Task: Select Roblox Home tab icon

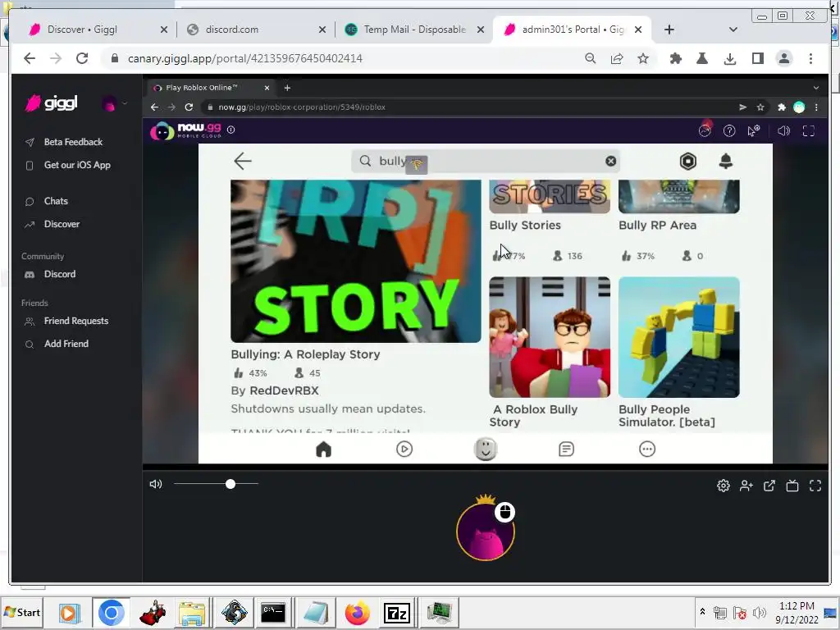Action: (323, 449)
